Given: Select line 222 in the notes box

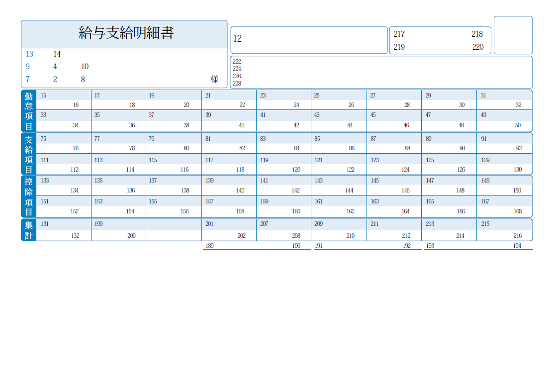Looking at the screenshot, I should pyautogui.click(x=237, y=62).
